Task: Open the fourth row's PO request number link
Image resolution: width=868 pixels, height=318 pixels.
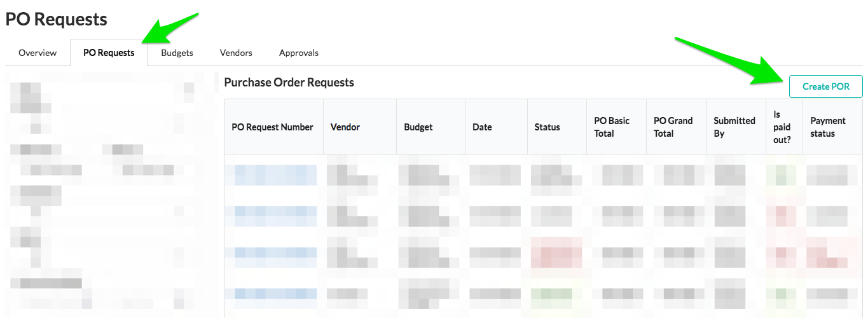Action: pyautogui.click(x=275, y=294)
